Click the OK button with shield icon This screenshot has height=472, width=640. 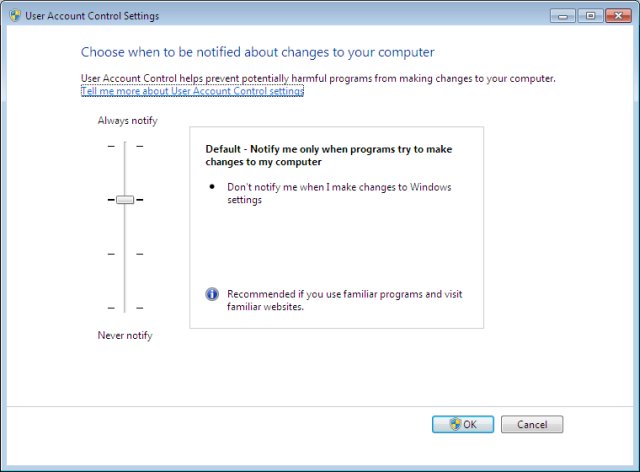(x=463, y=424)
